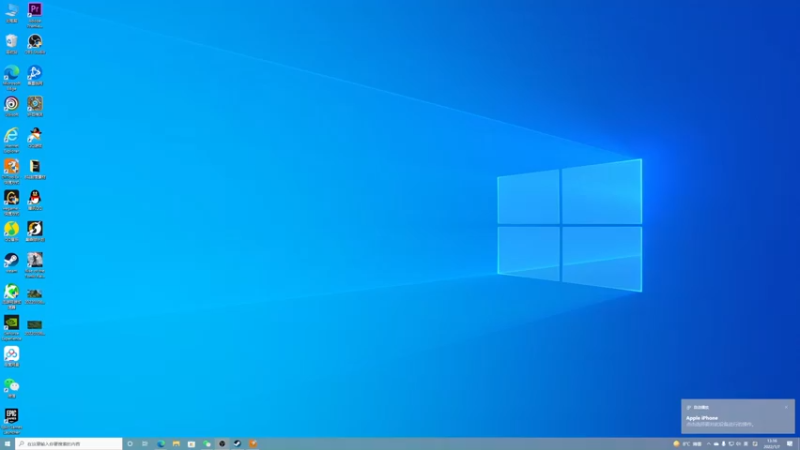Open shortcut icon right of QQ Music
Viewport: 800px width, 450px height.
coord(35,231)
